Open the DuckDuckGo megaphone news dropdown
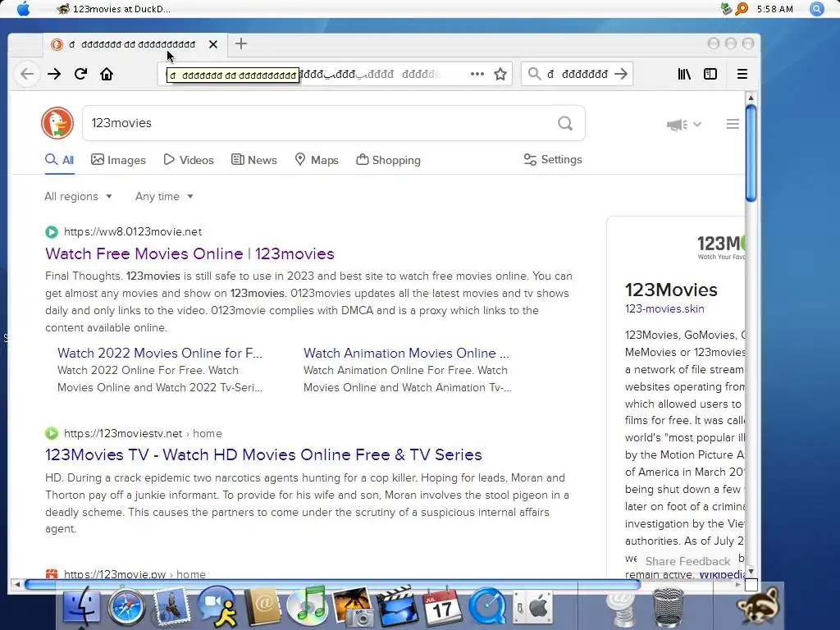Image resolution: width=840 pixels, height=630 pixels. (x=683, y=125)
